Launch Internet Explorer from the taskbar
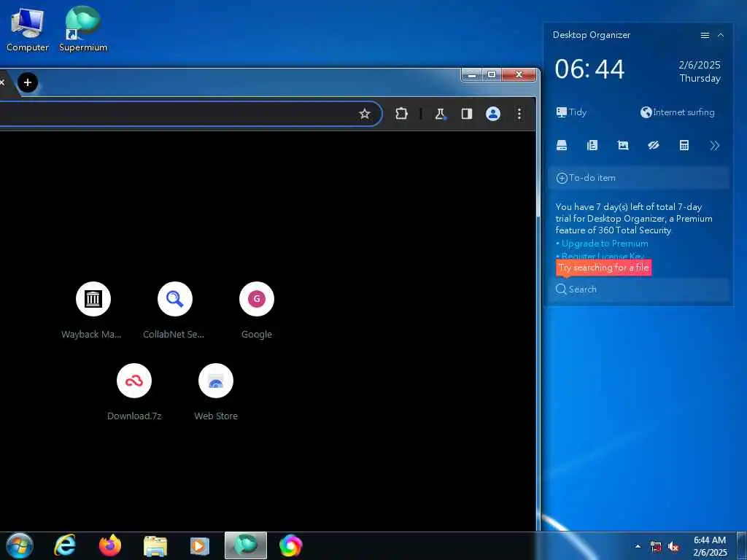The height and width of the screenshot is (560, 747). tap(65, 545)
